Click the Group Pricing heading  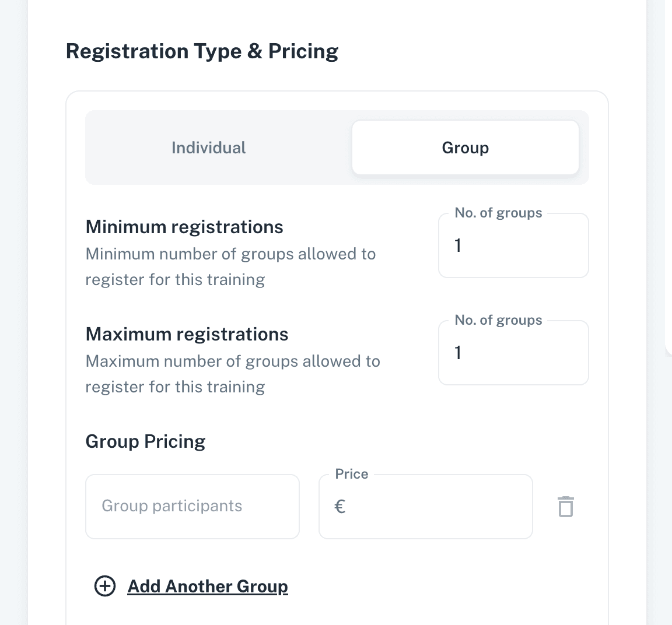(145, 441)
